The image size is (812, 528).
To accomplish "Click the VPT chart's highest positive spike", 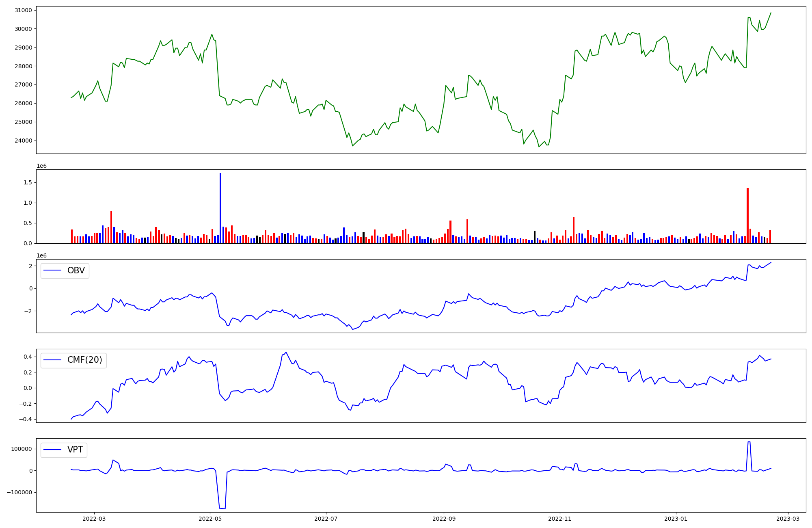I will (x=749, y=442).
